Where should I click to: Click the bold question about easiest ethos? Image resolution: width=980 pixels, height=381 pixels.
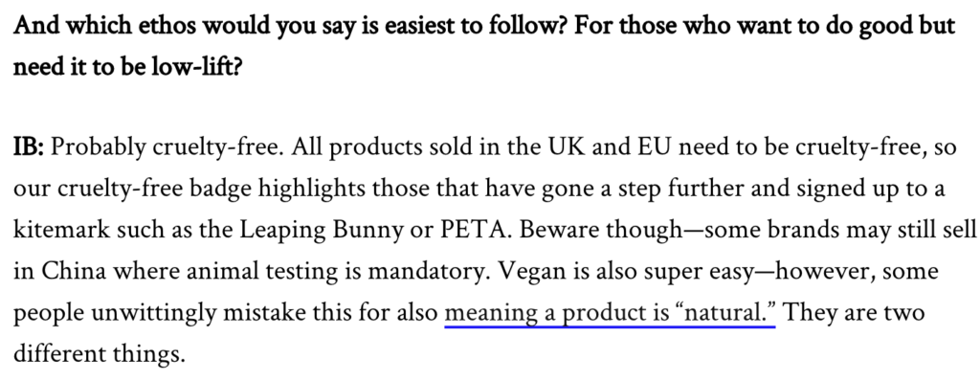pos(484,46)
